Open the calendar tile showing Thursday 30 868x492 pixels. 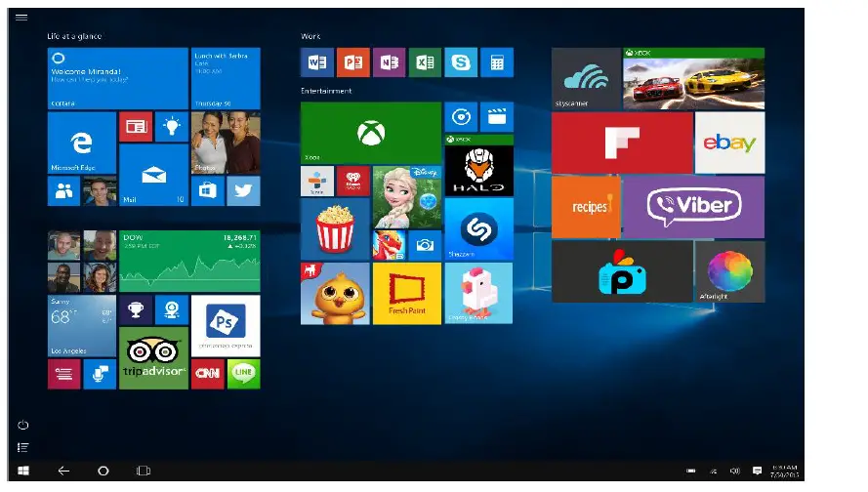226,78
